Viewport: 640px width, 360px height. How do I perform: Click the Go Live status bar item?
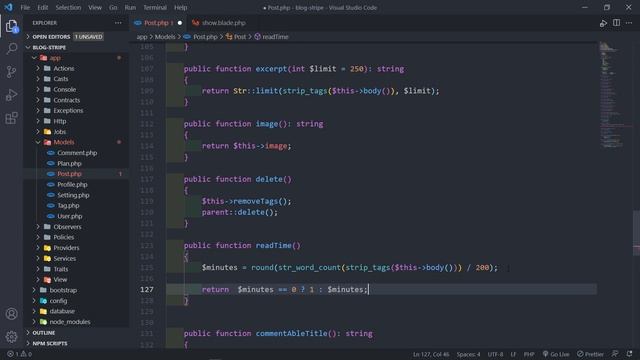556,354
